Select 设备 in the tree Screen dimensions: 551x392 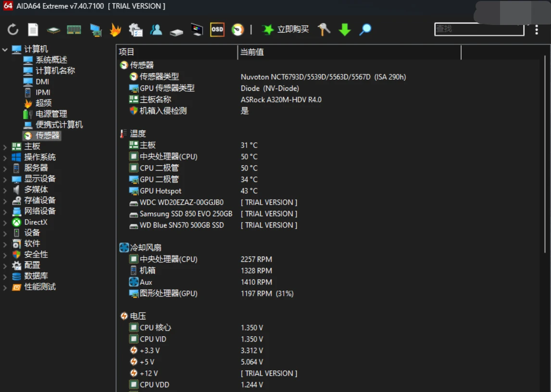pyautogui.click(x=32, y=233)
